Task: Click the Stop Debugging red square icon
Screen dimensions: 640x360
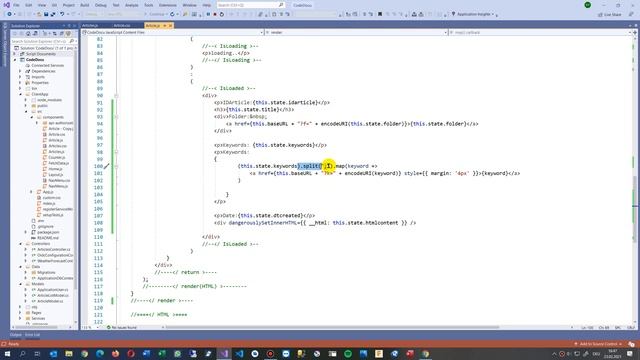Action: tap(215, 14)
